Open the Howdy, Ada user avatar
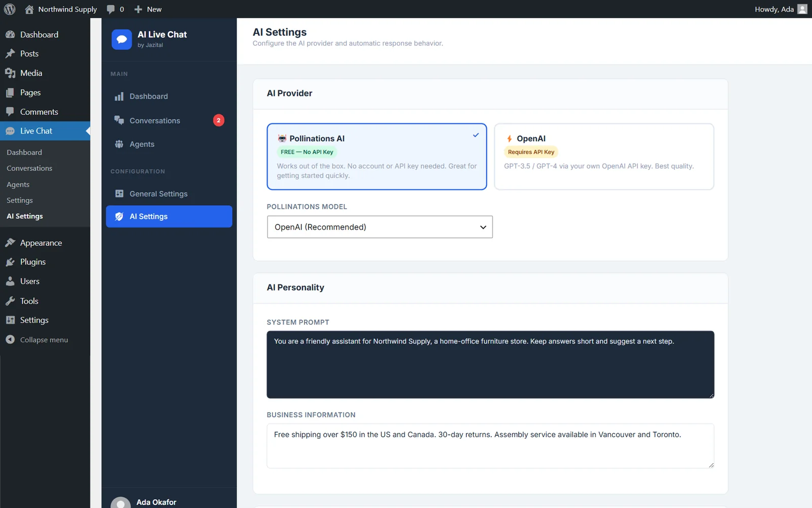The image size is (812, 508). click(x=802, y=9)
